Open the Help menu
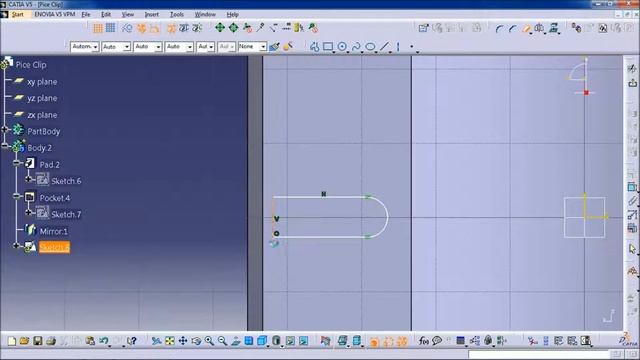Viewport: 640px width, 360px height. coord(232,14)
